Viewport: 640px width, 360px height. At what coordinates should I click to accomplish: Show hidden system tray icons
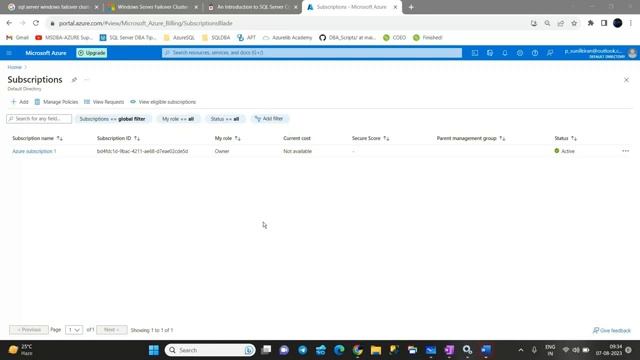point(521,350)
